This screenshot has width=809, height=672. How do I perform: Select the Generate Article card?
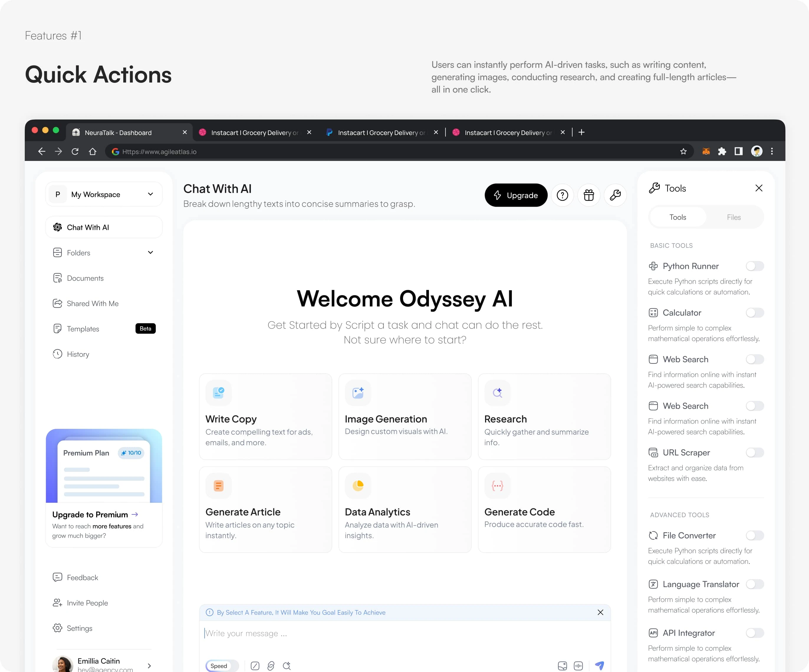click(265, 510)
